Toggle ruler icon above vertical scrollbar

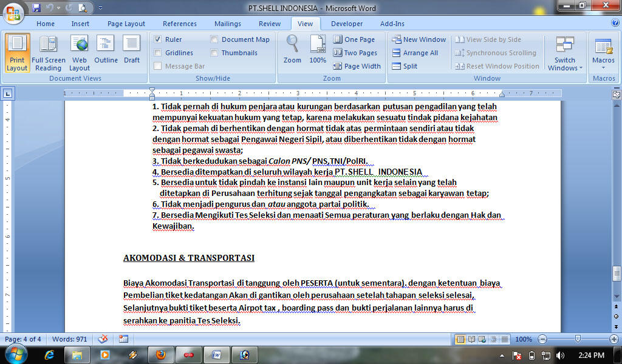coord(616,95)
